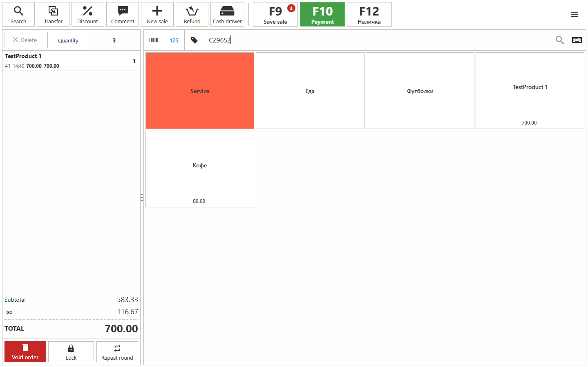
Task: Open the Refund function
Action: 192,14
